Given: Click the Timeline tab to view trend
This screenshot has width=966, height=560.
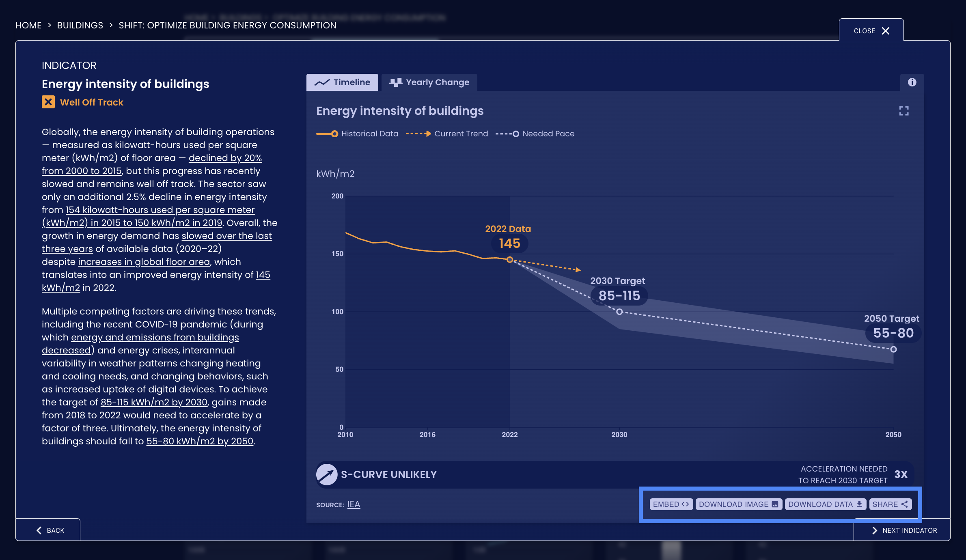Looking at the screenshot, I should tap(343, 82).
